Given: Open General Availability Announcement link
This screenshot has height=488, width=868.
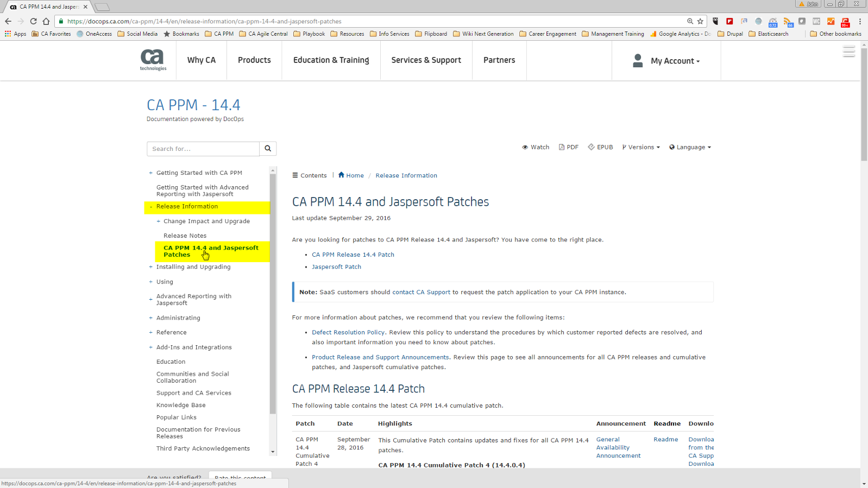Looking at the screenshot, I should coord(618,447).
